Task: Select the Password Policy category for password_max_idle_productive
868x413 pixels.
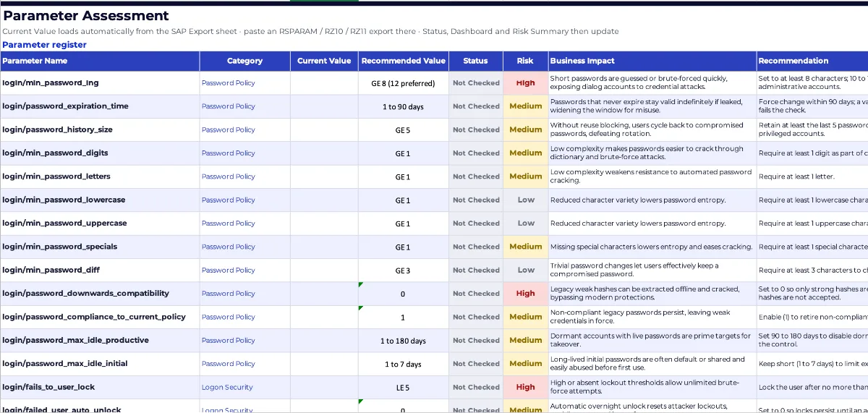Action: coord(245,340)
